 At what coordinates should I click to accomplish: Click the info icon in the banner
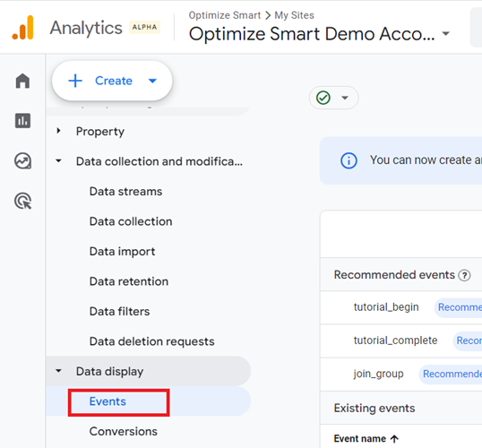coord(349,160)
